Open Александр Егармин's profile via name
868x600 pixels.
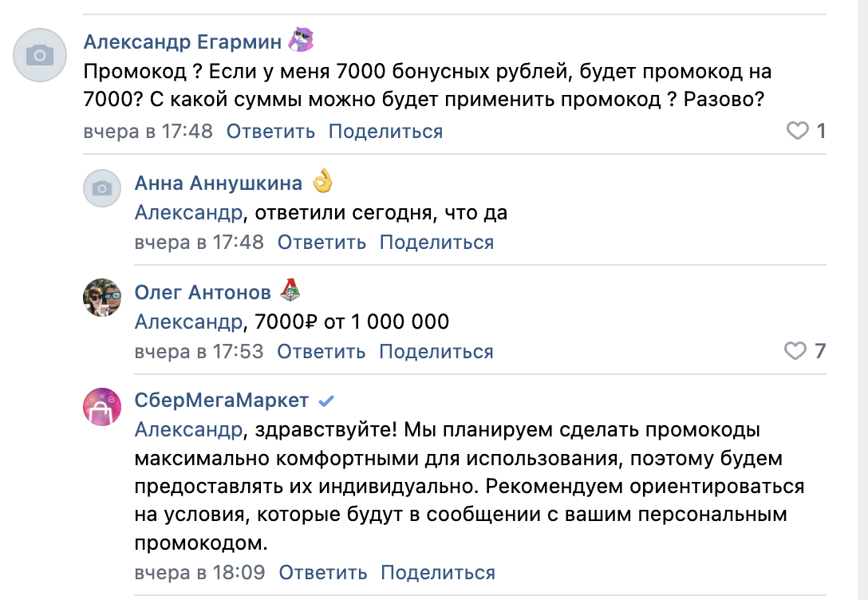tap(183, 41)
